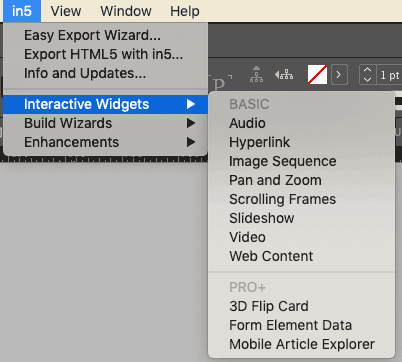Open the in5 menu
The image size is (402, 362).
[x=22, y=11]
